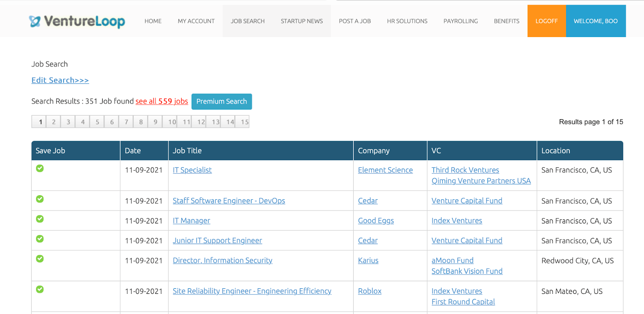644x314 pixels.
Task: Click the see all 559 jobs link
Action: pyautogui.click(x=162, y=101)
